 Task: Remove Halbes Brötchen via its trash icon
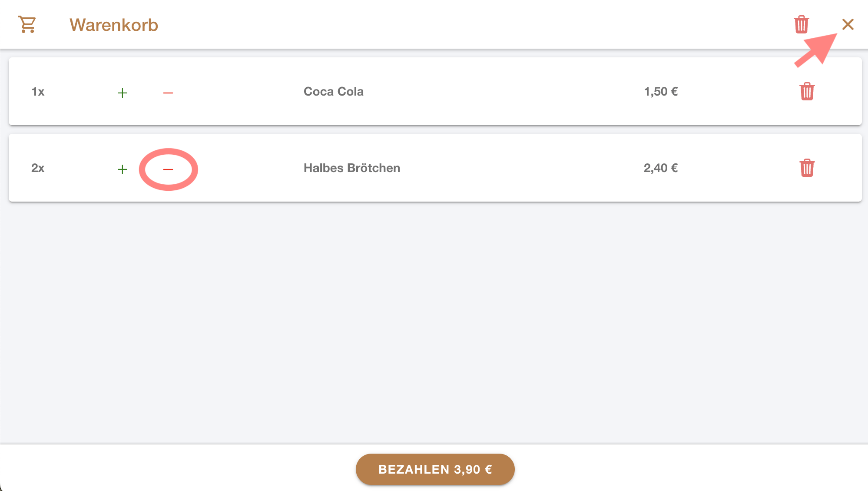807,168
